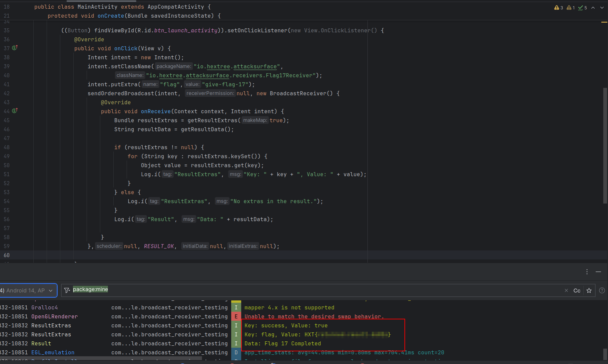Toggle match case Cc in filter
This screenshot has width=608, height=364.
pos(577,290)
